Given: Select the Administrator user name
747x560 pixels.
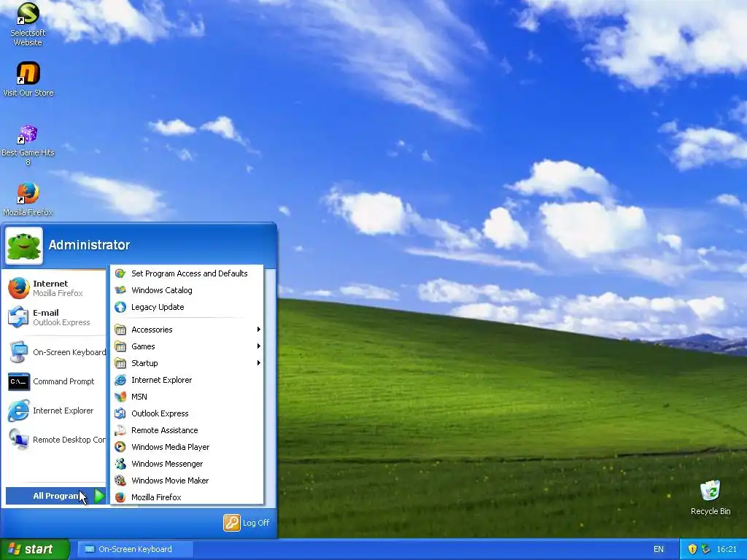Looking at the screenshot, I should point(89,245).
